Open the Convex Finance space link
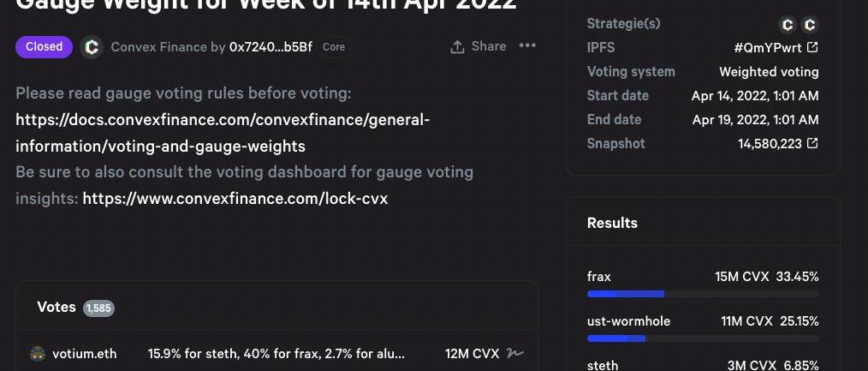This screenshot has width=868, height=371. [158, 46]
